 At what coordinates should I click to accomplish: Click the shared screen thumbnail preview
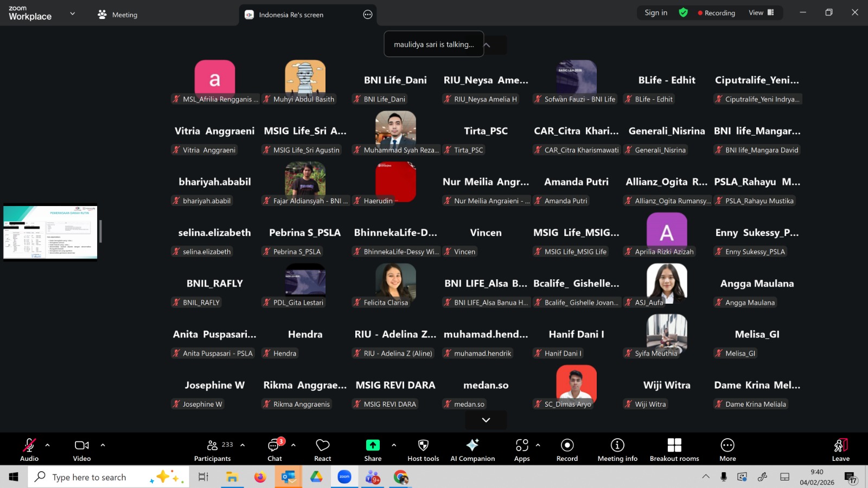click(x=50, y=232)
